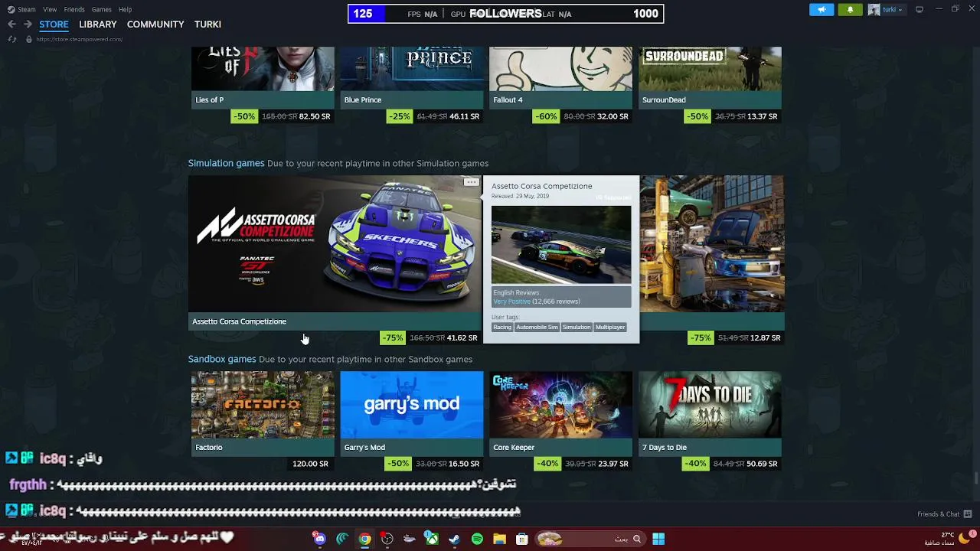Open the Garry's Mod game card
The width and height of the screenshot is (980, 551).
412,413
